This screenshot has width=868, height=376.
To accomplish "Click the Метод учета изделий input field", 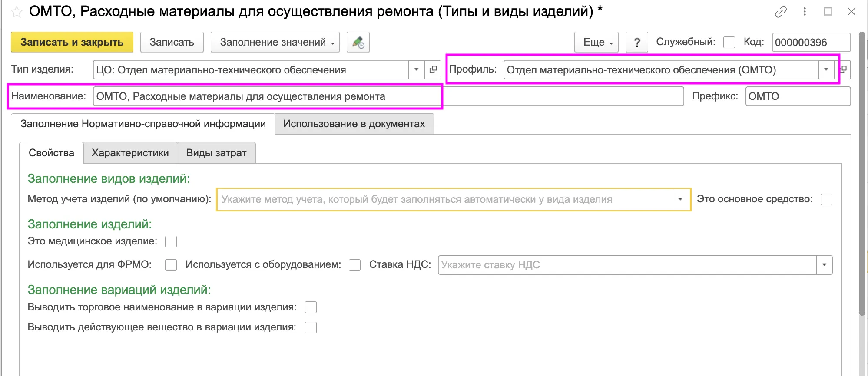I will pyautogui.click(x=445, y=199).
